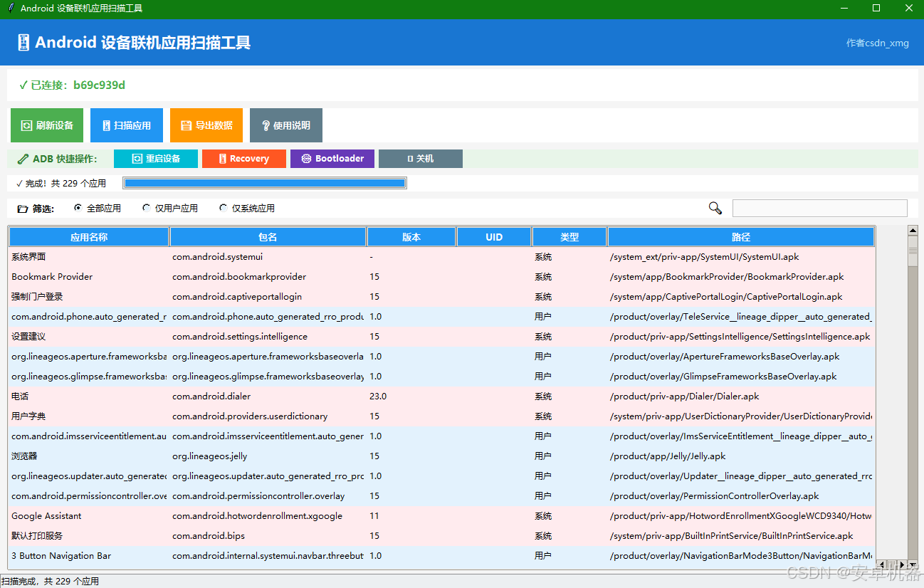Screen dimensions: 924x588
Task: Click the connected device text b69c939d
Action: [x=99, y=85]
